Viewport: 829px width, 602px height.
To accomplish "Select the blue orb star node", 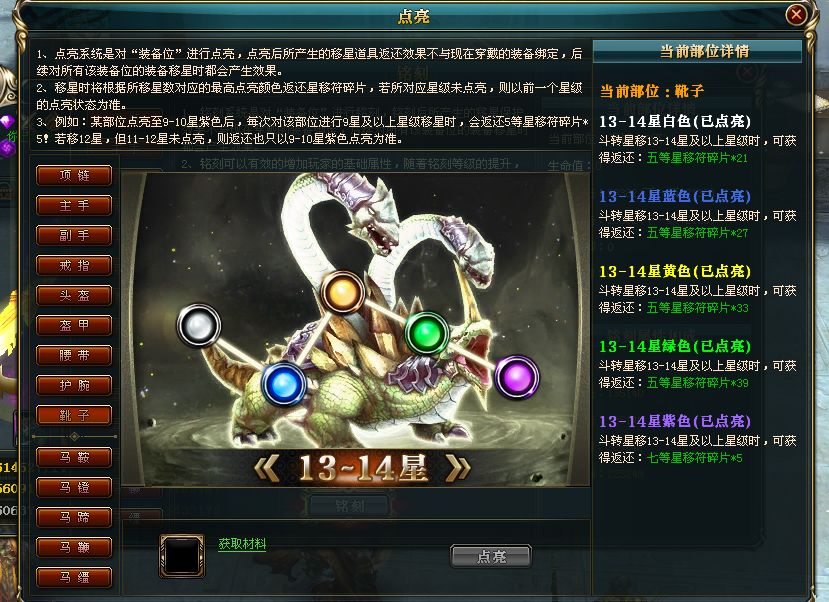I will coord(284,384).
